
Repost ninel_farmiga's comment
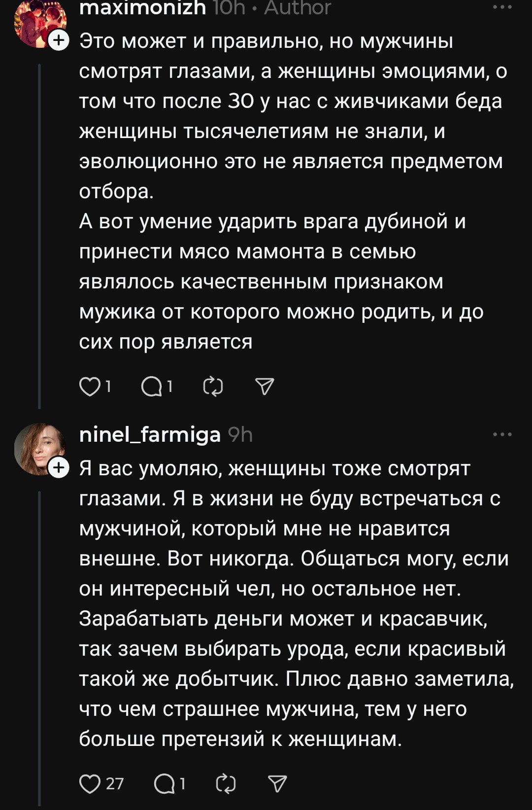226,783
